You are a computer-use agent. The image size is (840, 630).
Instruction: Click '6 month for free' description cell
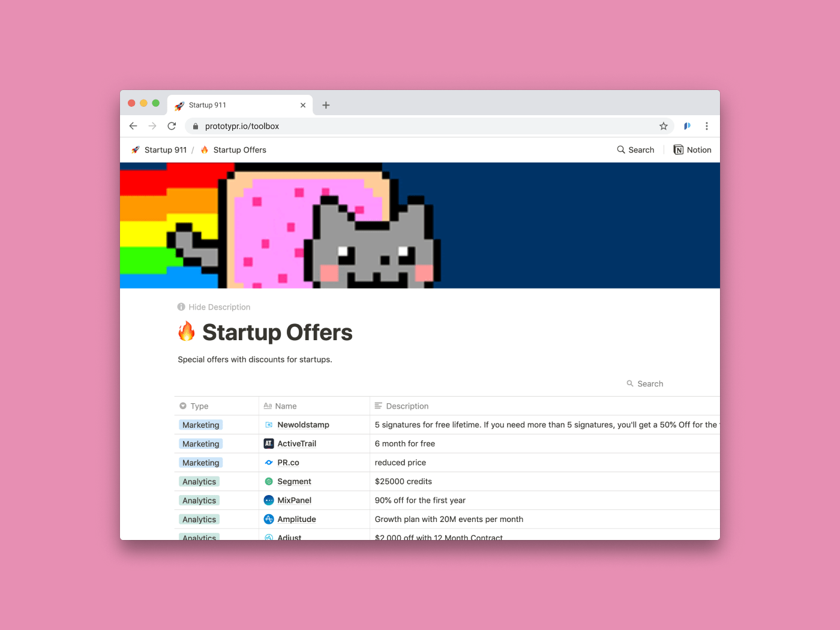(x=545, y=444)
